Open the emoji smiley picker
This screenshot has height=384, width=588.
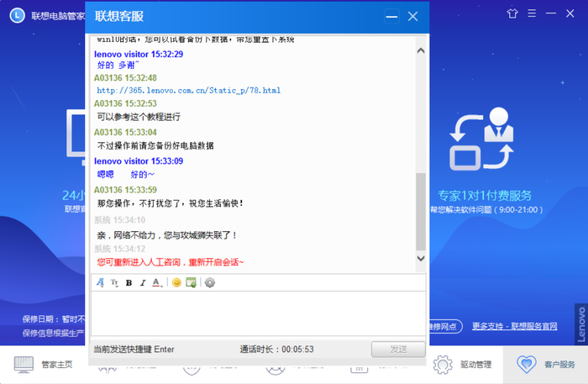[x=176, y=282]
